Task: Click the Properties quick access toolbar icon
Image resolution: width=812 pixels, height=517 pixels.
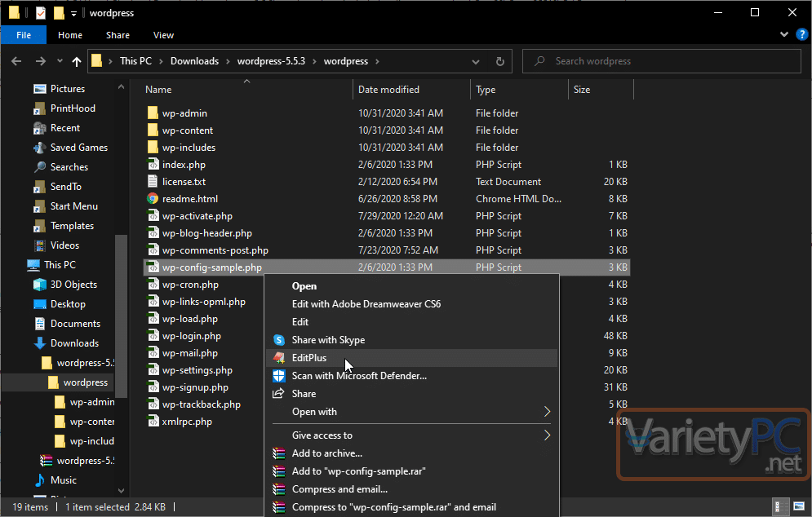Action: (40, 13)
